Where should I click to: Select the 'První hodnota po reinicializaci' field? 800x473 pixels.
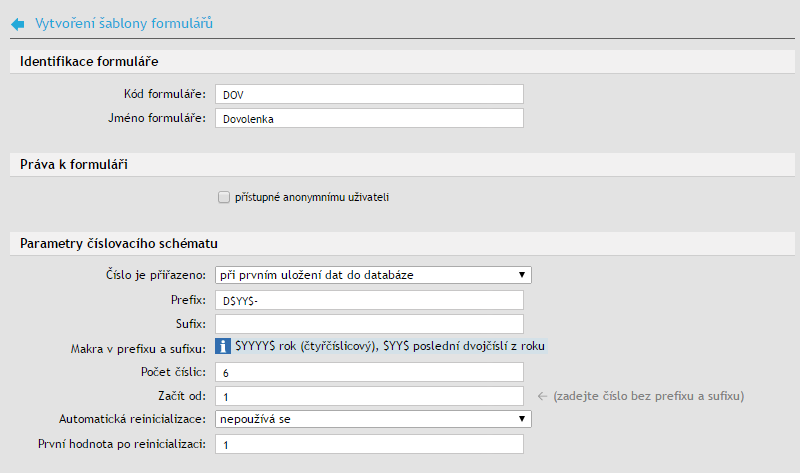click(x=369, y=443)
